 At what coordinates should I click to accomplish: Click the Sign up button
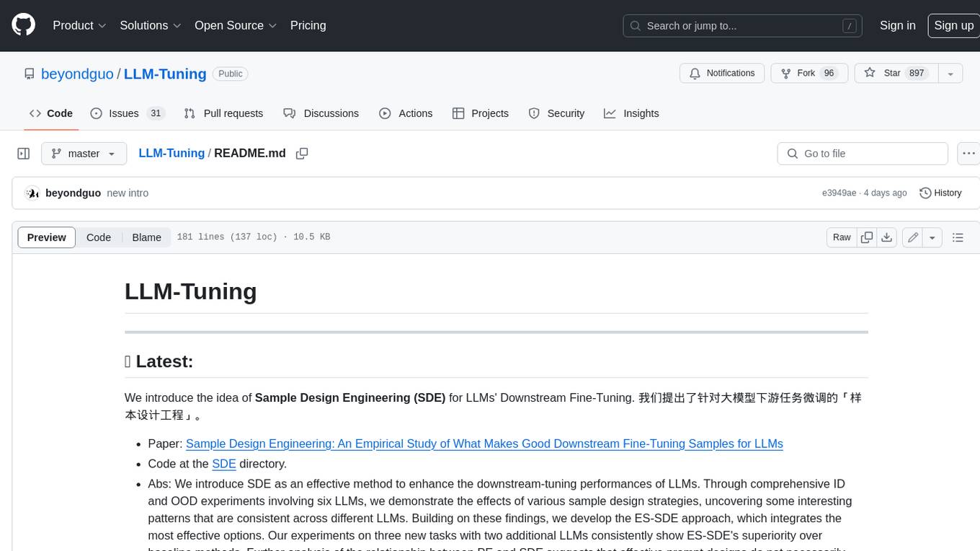[x=953, y=25]
